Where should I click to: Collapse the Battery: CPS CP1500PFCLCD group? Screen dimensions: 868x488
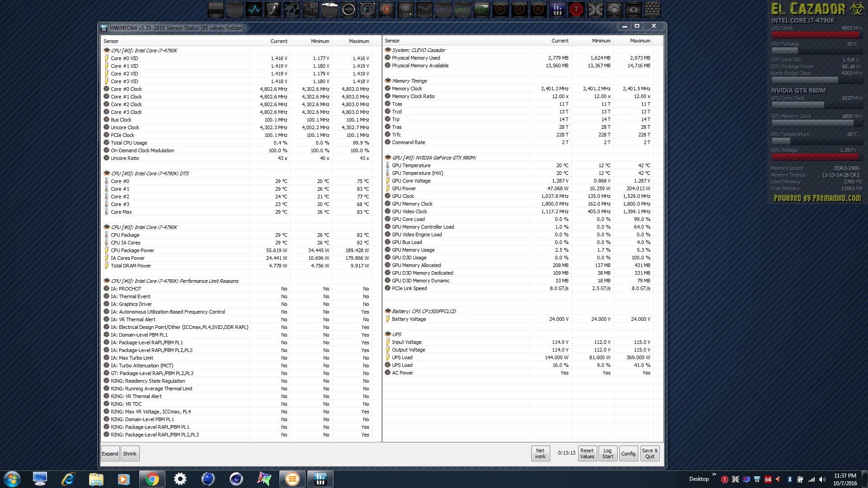pos(388,311)
